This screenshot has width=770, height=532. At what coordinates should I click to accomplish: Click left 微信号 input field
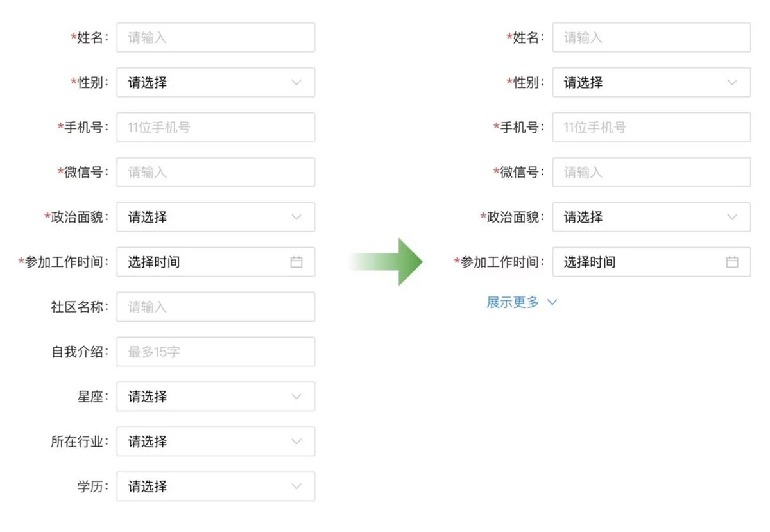216,172
